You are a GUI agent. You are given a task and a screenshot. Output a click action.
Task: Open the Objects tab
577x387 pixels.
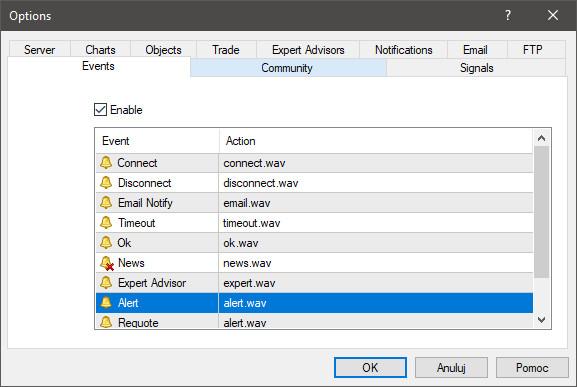(163, 50)
